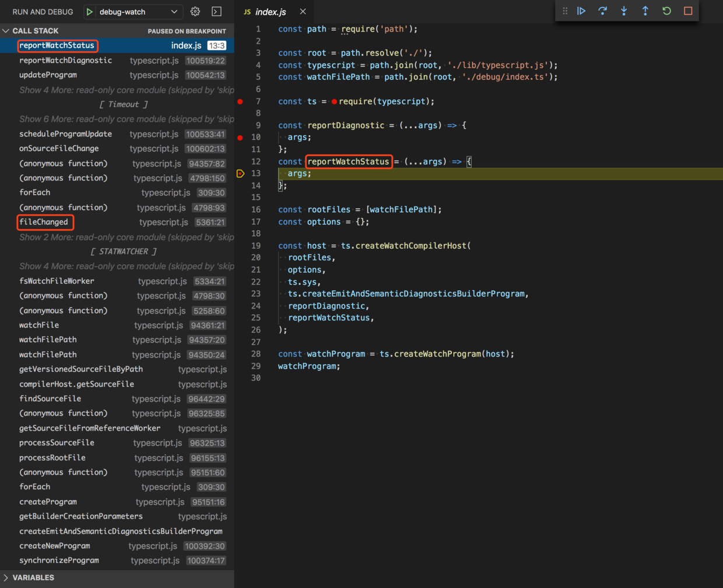Click the PAUSED ON BREAKPOINT status label

187,31
